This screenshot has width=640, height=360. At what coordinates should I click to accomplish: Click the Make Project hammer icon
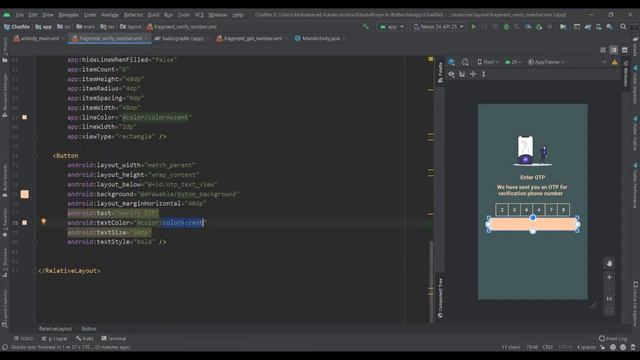coord(365,27)
